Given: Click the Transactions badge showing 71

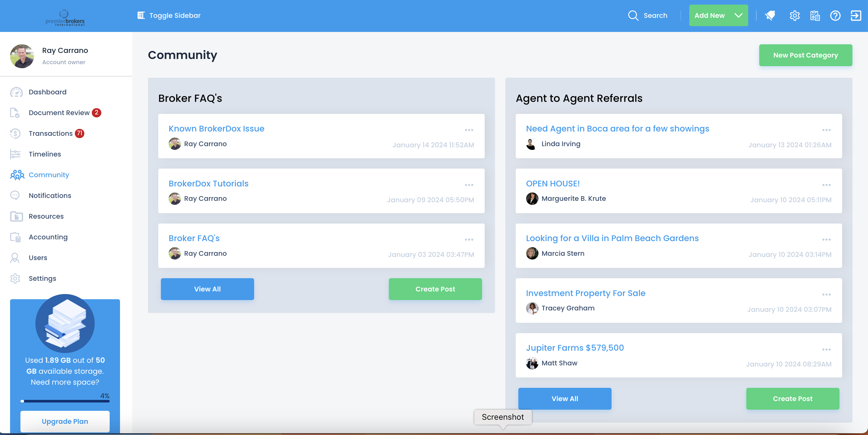Looking at the screenshot, I should [x=79, y=133].
